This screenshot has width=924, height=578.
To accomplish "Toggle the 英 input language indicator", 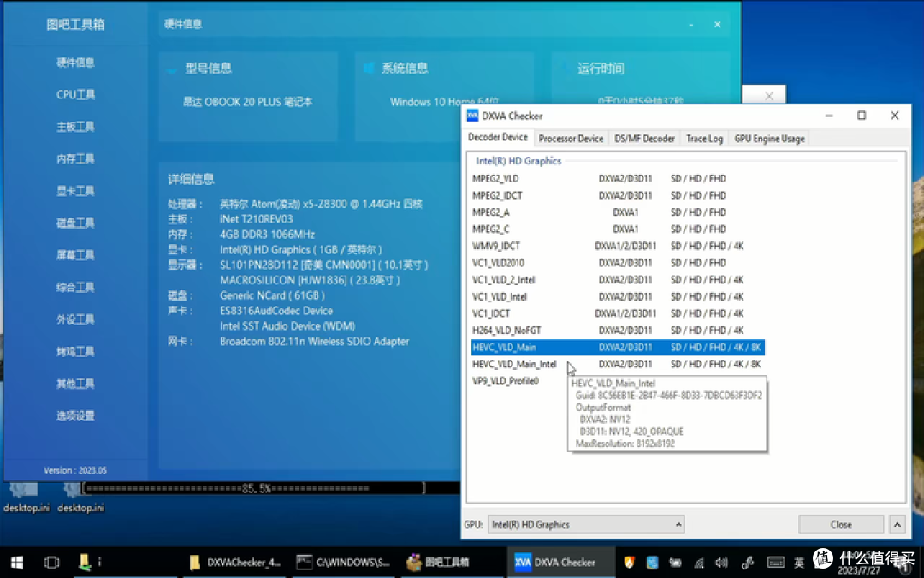I will 799,563.
